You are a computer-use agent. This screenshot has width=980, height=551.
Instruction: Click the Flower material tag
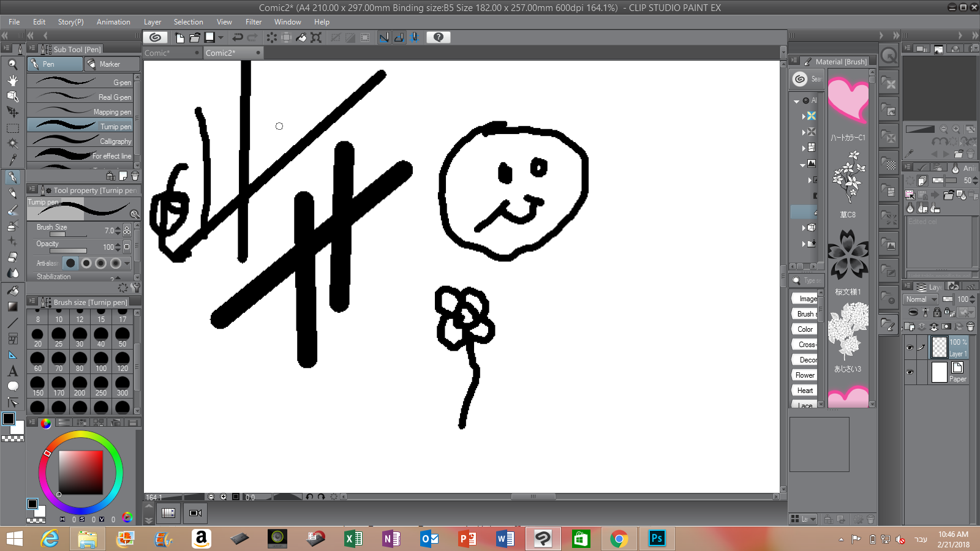804,375
